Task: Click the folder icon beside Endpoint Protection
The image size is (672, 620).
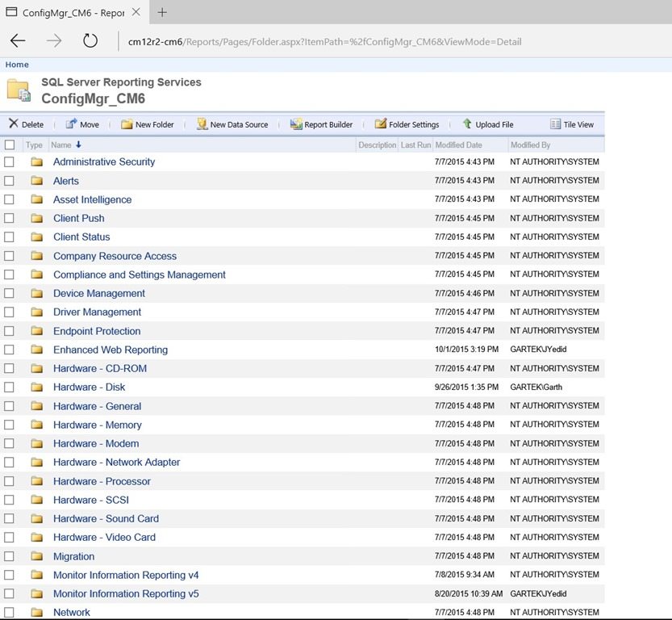Action: (x=37, y=331)
